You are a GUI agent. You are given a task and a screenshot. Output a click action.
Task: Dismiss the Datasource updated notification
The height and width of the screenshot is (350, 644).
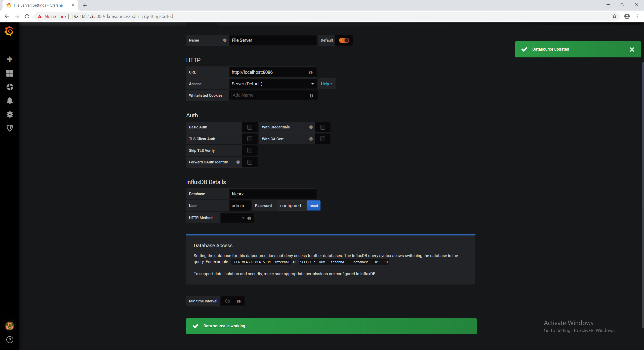point(632,50)
